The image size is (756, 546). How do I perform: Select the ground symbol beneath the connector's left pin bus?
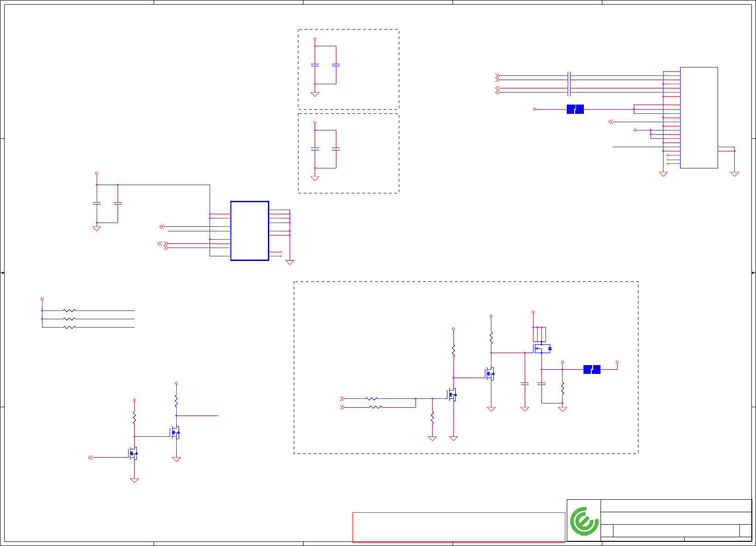pyautogui.click(x=663, y=174)
